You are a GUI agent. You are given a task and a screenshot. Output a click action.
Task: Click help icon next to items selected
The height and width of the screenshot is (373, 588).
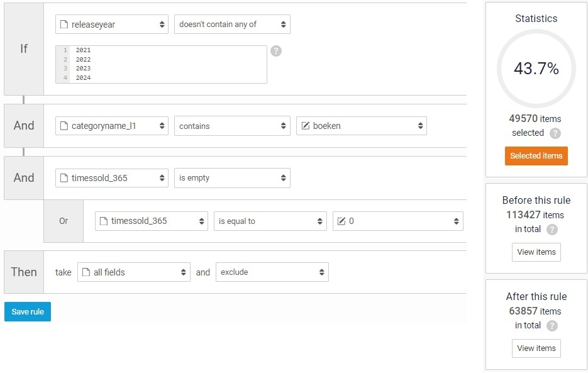(555, 133)
